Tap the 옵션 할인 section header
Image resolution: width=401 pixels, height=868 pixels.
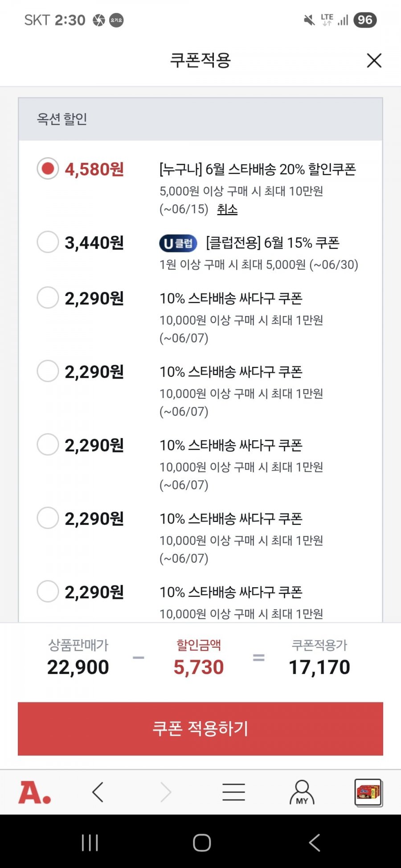[x=200, y=119]
